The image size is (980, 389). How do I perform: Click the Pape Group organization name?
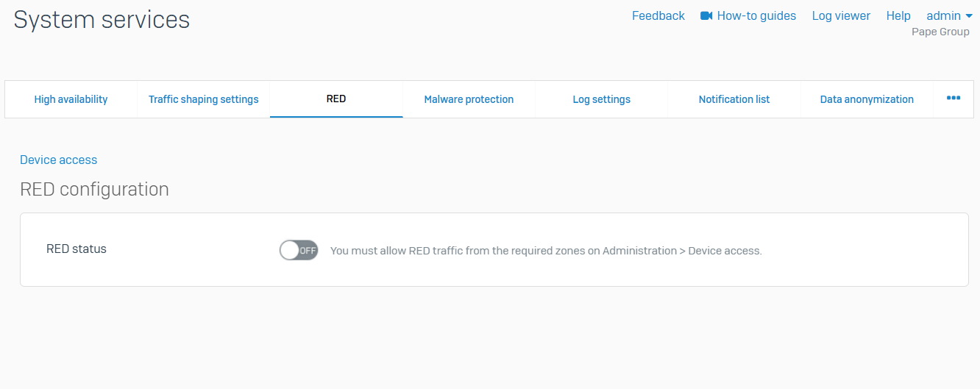[x=940, y=32]
